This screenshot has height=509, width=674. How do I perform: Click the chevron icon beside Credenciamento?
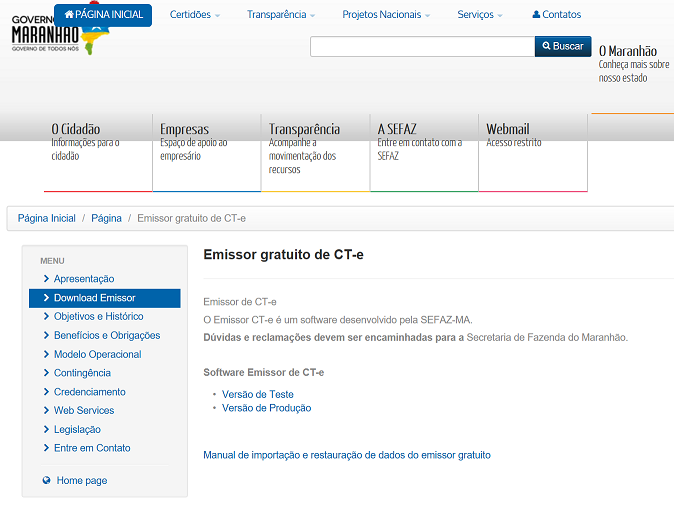[x=46, y=392]
